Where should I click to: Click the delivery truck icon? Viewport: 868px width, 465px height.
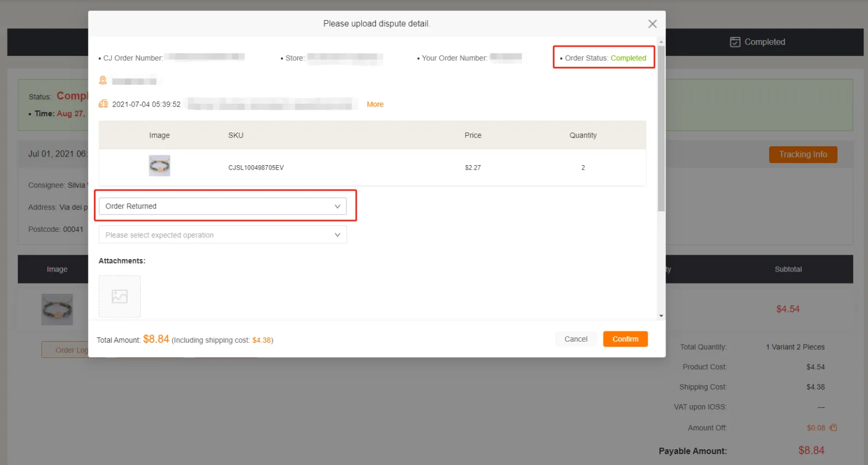pos(103,104)
